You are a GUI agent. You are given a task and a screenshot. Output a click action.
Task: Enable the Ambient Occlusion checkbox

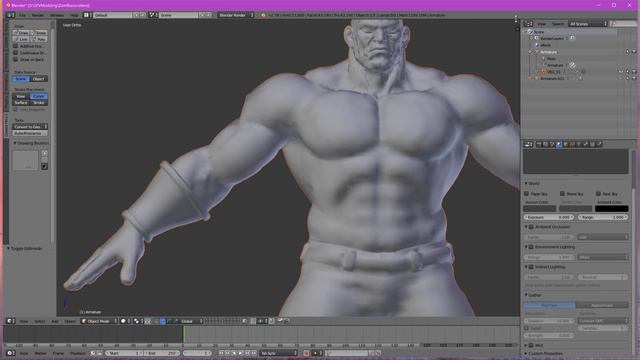pos(531,227)
